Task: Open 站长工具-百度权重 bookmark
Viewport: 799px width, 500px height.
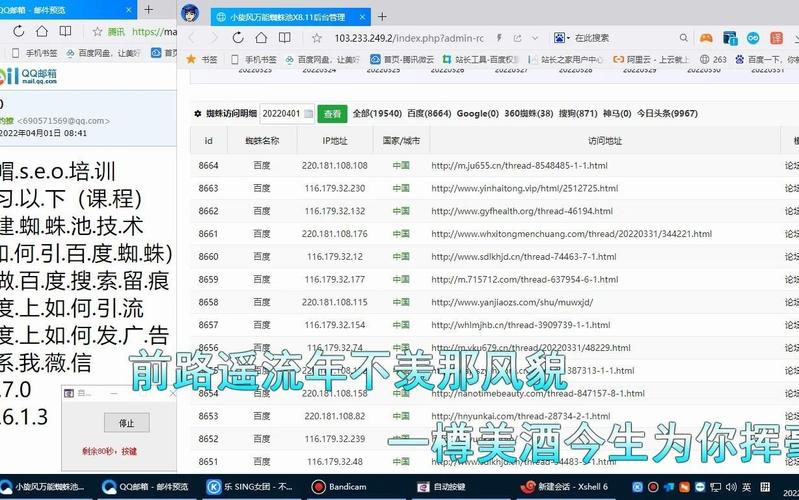Action: click(x=481, y=59)
